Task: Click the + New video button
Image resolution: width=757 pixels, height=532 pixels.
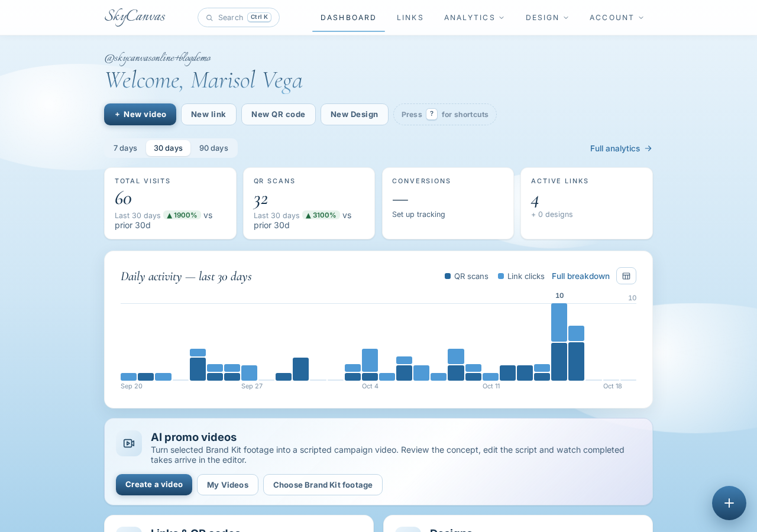Action: pyautogui.click(x=140, y=115)
